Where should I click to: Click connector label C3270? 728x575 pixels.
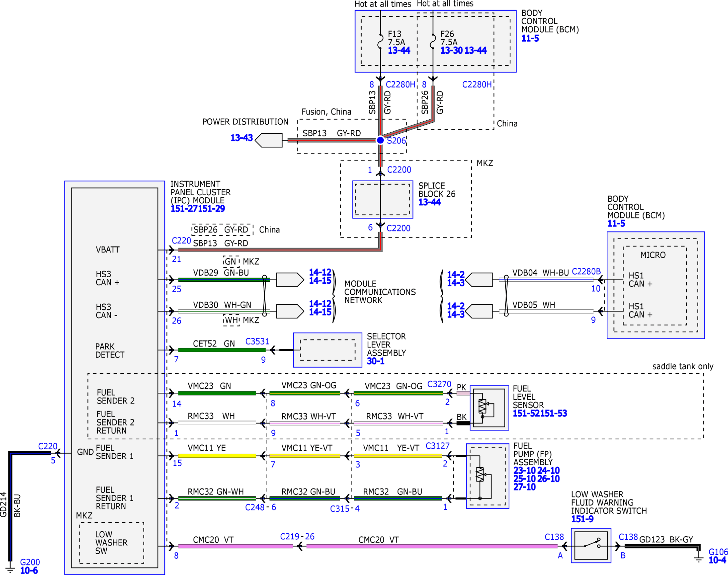439,384
